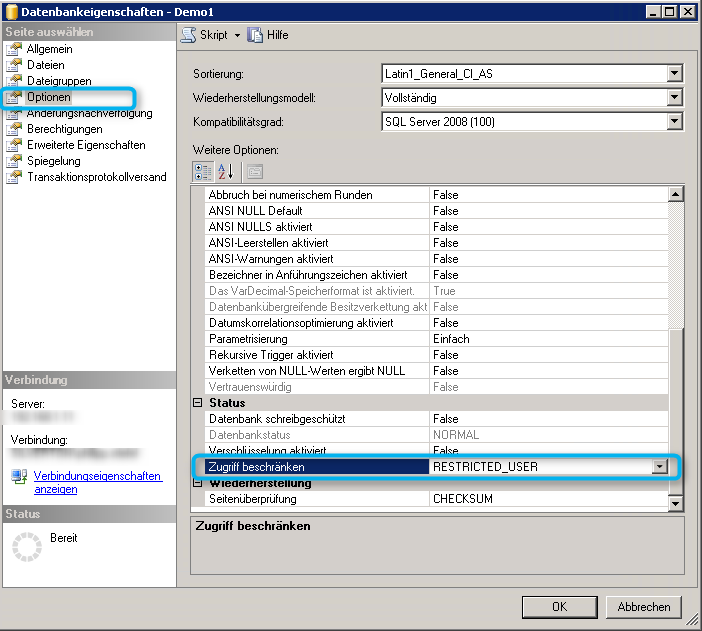The width and height of the screenshot is (702, 631).
Task: Click the Hilfe toolbar button
Action: pyautogui.click(x=268, y=35)
